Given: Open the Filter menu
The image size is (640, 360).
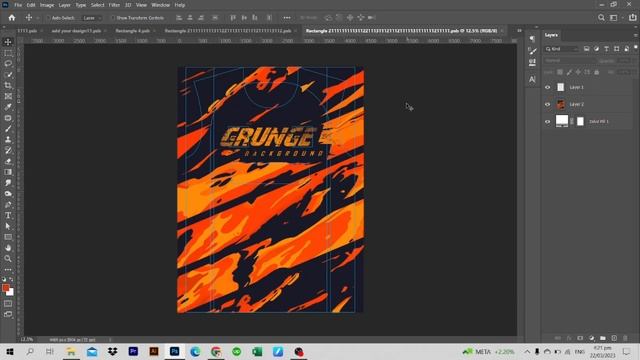Looking at the screenshot, I should pyautogui.click(x=114, y=5).
